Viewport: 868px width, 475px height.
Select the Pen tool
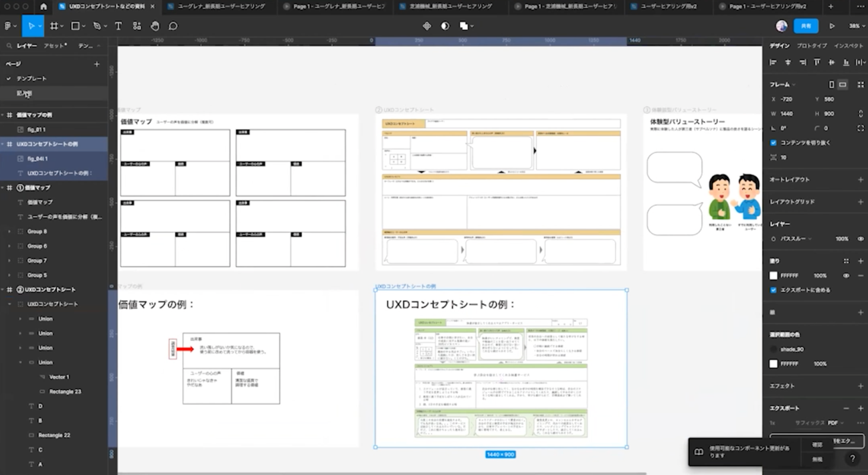click(97, 26)
